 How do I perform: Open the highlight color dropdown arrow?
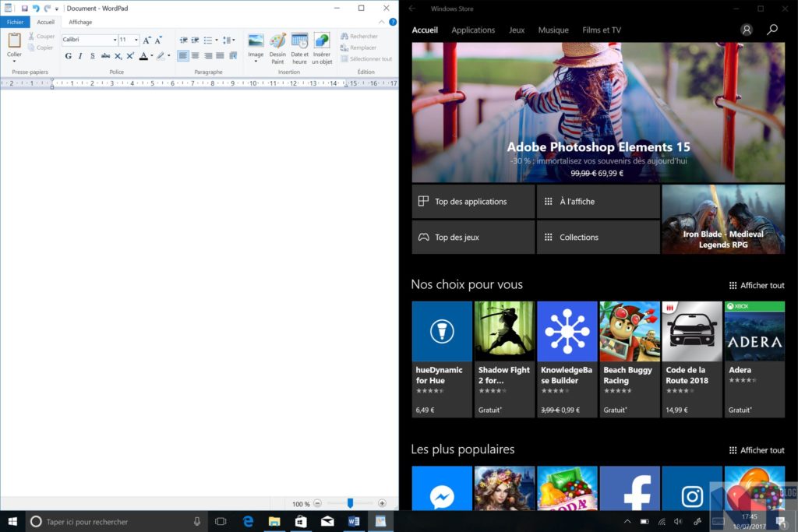(169, 56)
